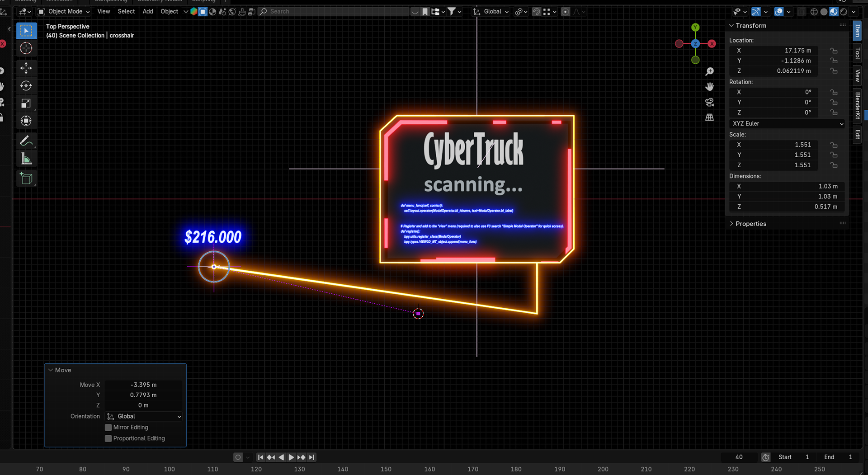Open the Orientation Global dropdown in Move panel
868x475 pixels.
coord(144,416)
